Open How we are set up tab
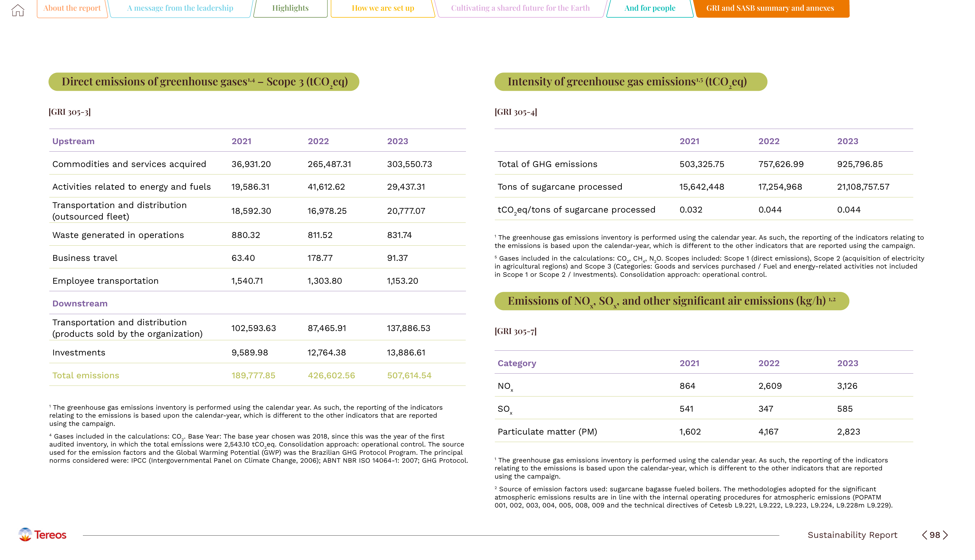The image size is (975, 560). pos(383,8)
